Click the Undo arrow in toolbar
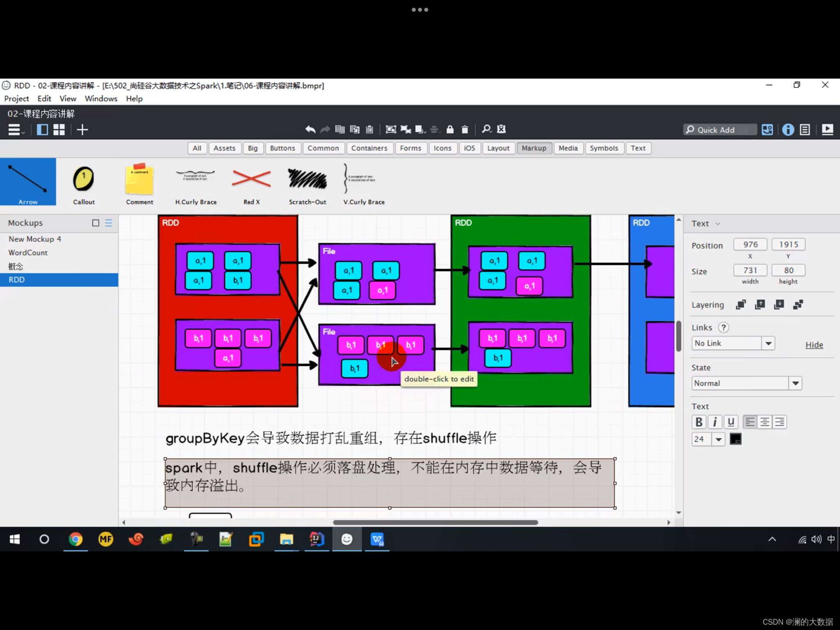Screen dimensions: 840x630 pyautogui.click(x=310, y=130)
